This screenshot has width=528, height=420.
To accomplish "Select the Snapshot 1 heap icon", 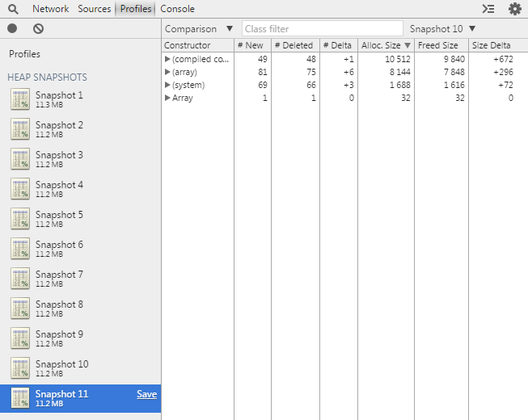I will [20, 99].
